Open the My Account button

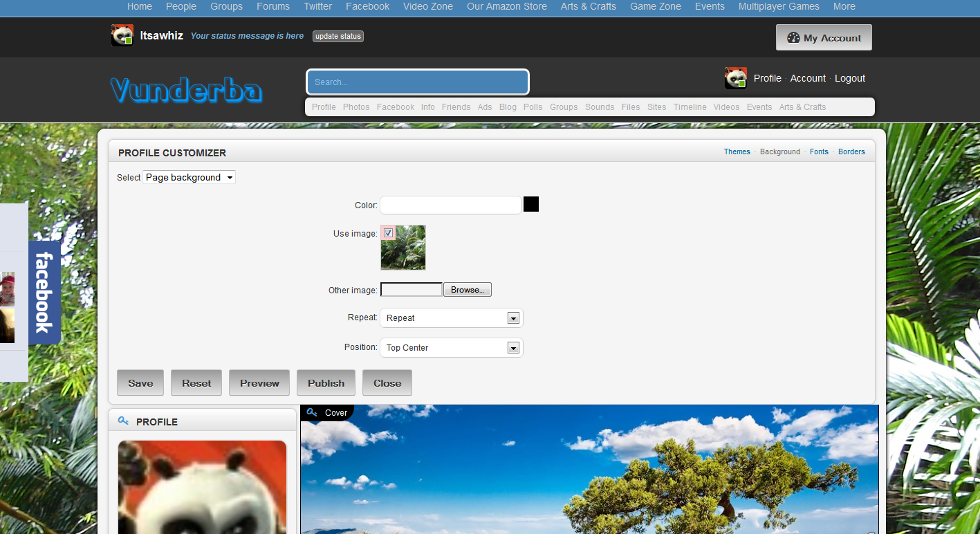824,38
